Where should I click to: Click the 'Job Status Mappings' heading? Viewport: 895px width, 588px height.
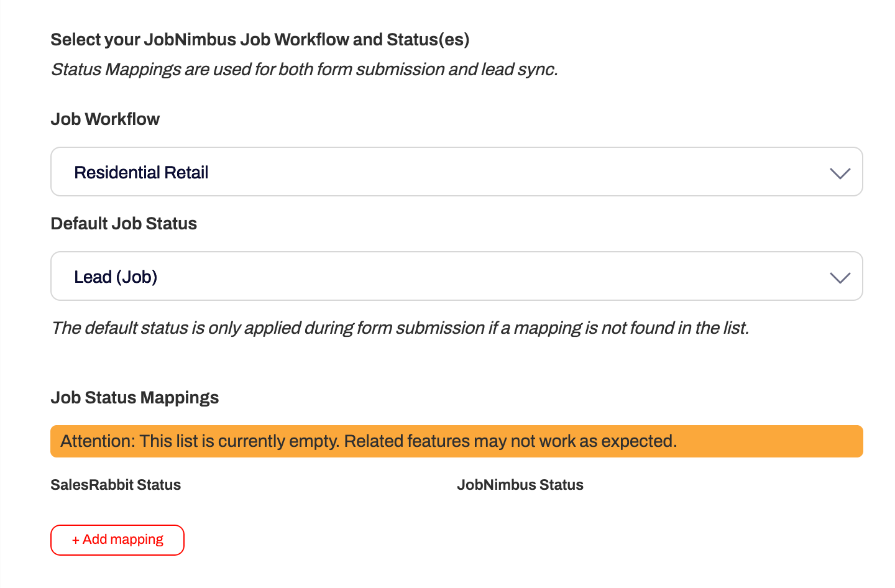pos(135,398)
